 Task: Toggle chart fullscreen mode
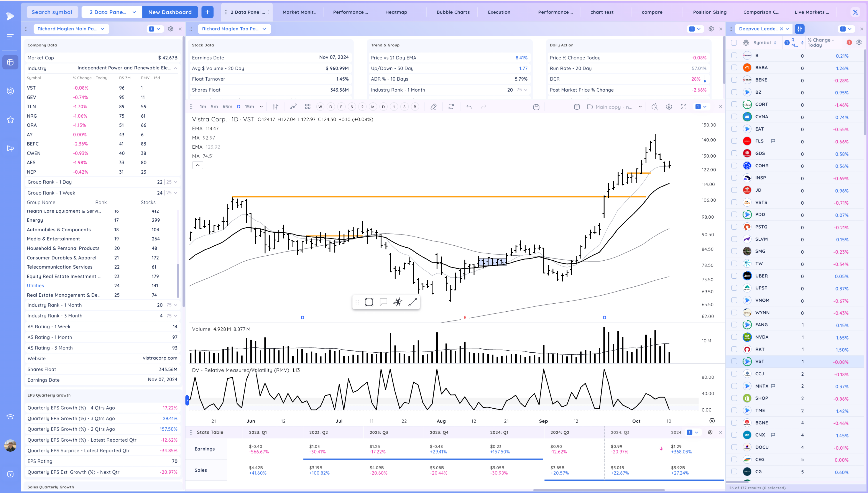pos(684,107)
